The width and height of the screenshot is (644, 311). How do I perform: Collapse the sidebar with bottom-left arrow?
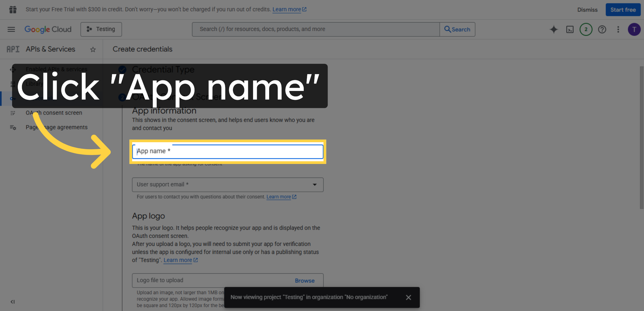point(12,302)
